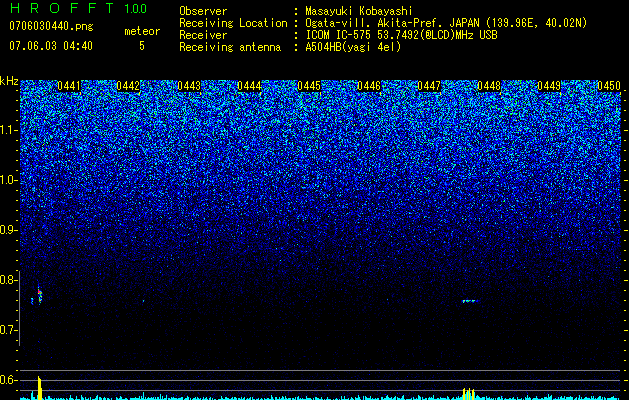Image resolution: width=629 pixels, height=400 pixels.
Task: Click the 0.7 kHz axis label
Action: coord(9,330)
